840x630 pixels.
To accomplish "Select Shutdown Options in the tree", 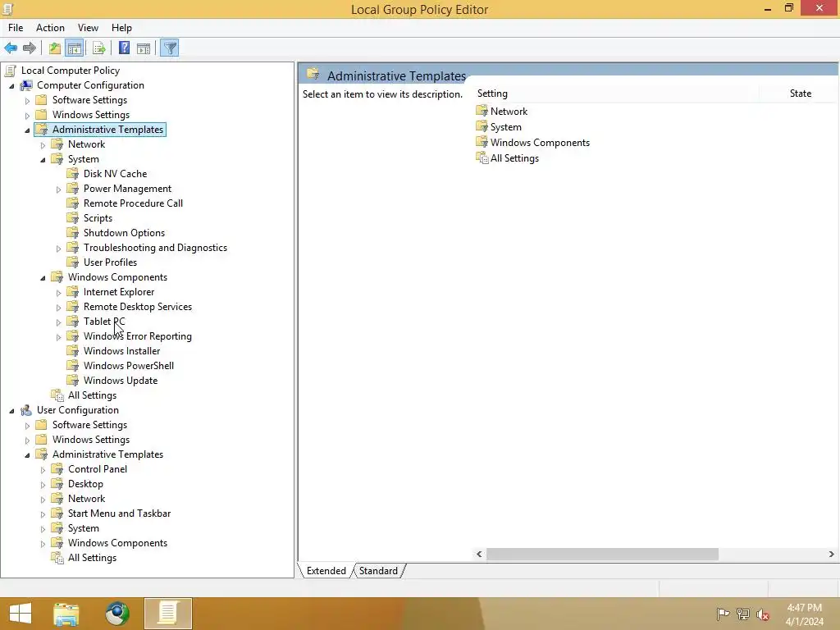I will (124, 232).
